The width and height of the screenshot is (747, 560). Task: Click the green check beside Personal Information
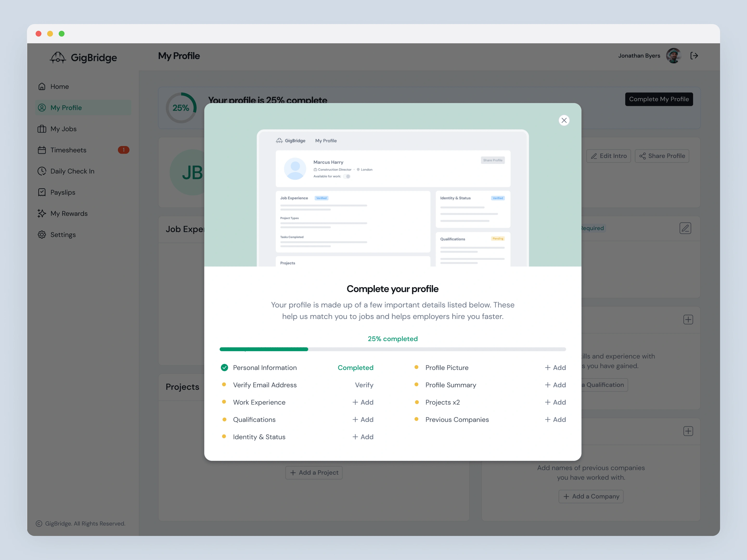(x=224, y=368)
